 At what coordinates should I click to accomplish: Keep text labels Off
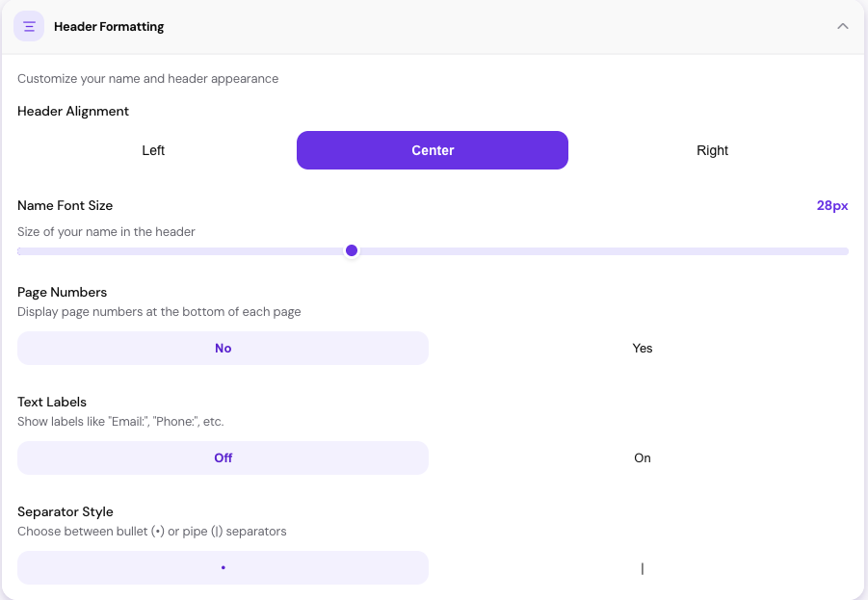(x=223, y=457)
